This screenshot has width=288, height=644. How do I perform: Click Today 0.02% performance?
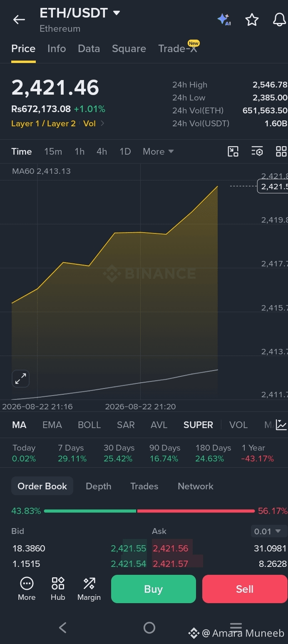[x=24, y=453]
